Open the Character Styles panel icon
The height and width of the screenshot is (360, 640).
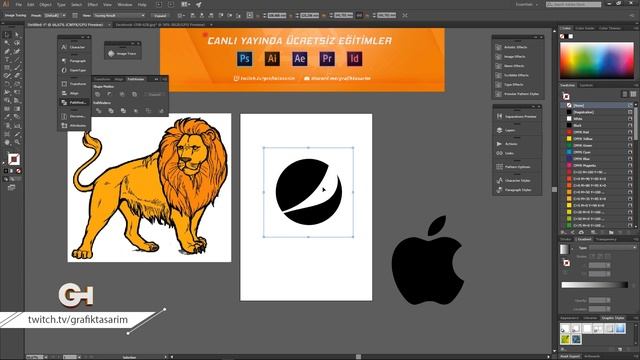pyautogui.click(x=499, y=180)
